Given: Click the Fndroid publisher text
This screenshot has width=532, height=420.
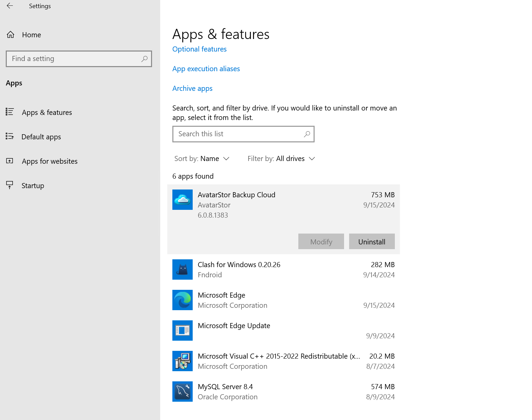Looking at the screenshot, I should point(210,275).
